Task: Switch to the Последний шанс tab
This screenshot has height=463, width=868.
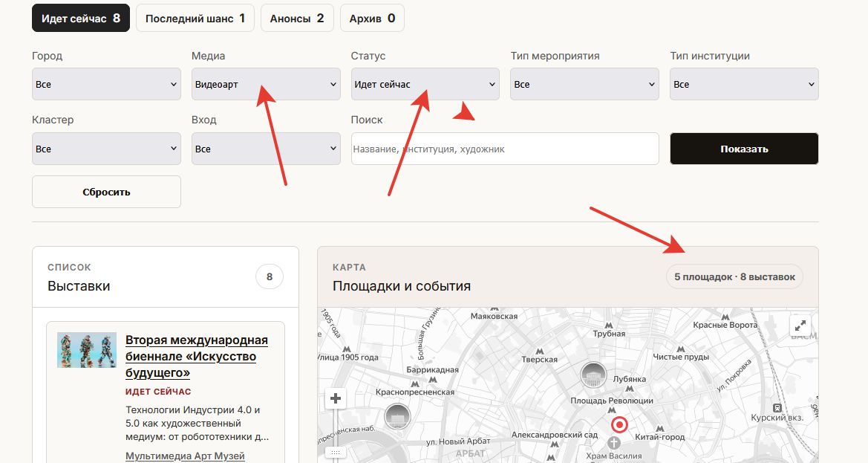Action: coord(195,19)
